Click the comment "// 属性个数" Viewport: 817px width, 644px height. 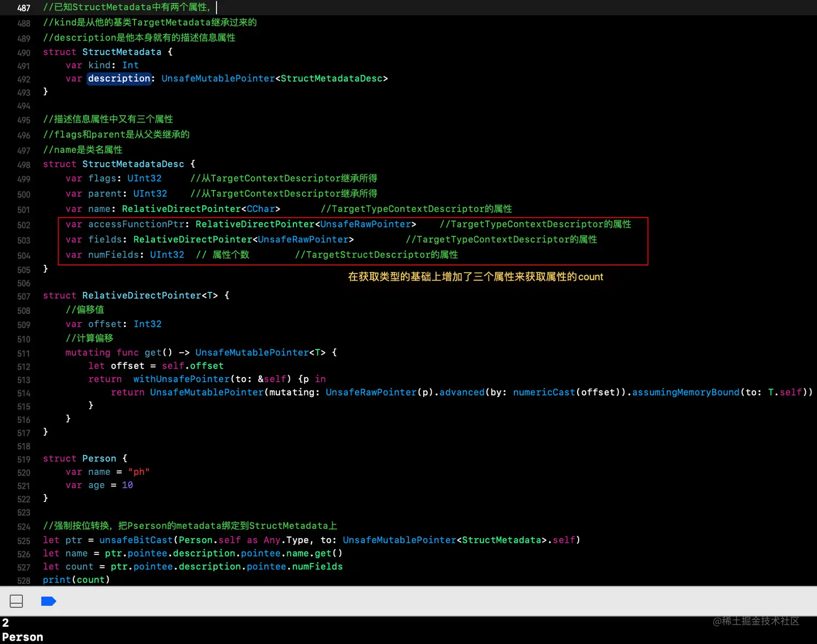tap(223, 254)
